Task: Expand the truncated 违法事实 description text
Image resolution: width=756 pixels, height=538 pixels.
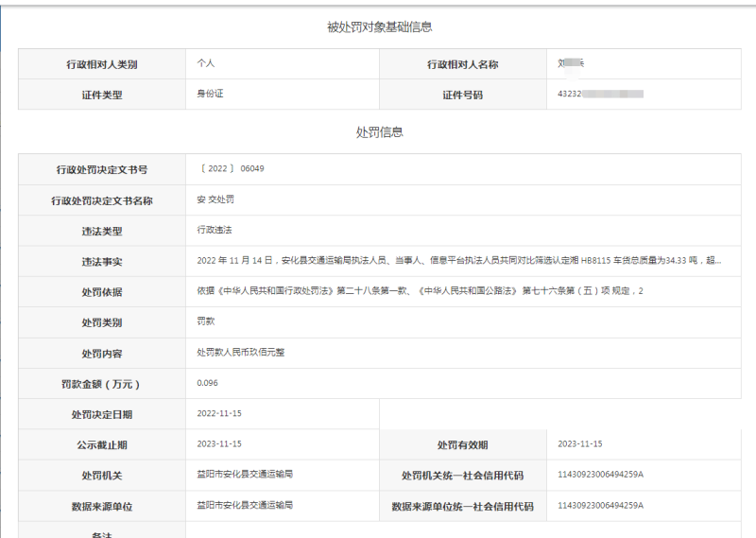Action: coord(458,260)
